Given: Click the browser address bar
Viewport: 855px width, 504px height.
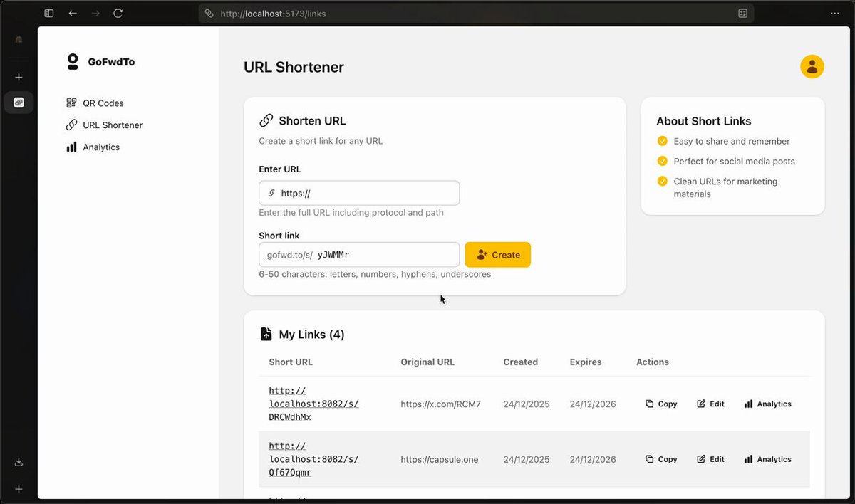Looking at the screenshot, I should [x=470, y=14].
